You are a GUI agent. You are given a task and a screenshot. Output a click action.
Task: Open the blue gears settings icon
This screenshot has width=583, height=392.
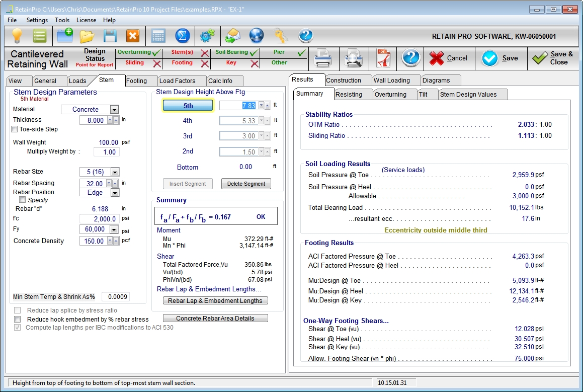point(207,36)
